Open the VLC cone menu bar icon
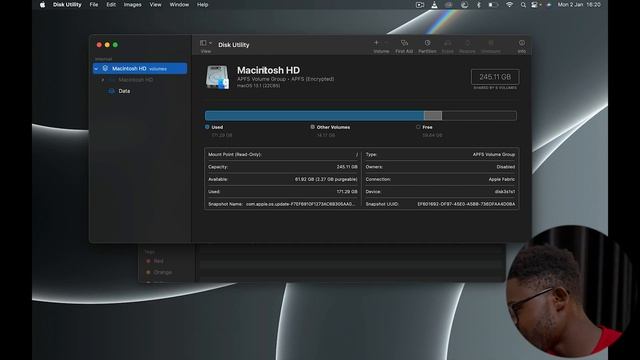This screenshot has height=360, width=640. pos(434,5)
